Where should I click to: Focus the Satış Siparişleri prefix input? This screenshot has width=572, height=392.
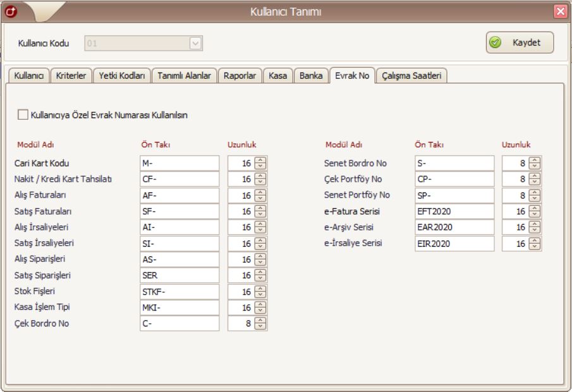point(180,276)
